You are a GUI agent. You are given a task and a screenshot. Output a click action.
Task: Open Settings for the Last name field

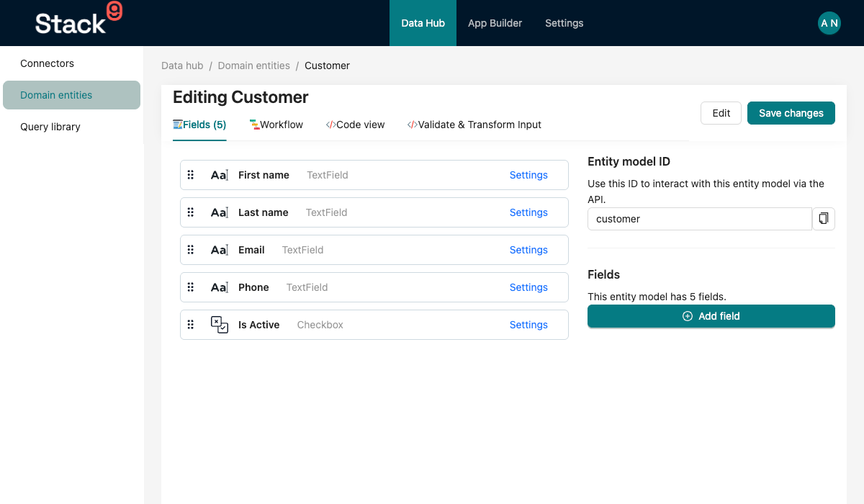point(528,212)
